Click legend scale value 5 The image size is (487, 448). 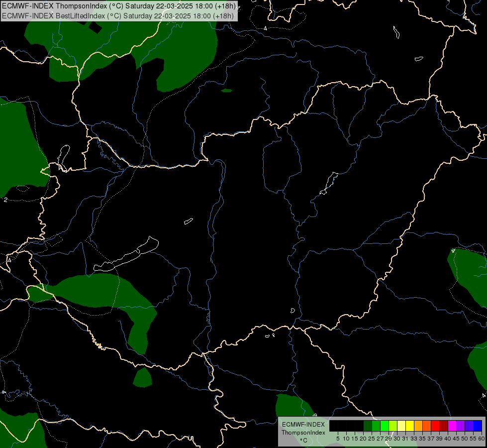coord(338,439)
